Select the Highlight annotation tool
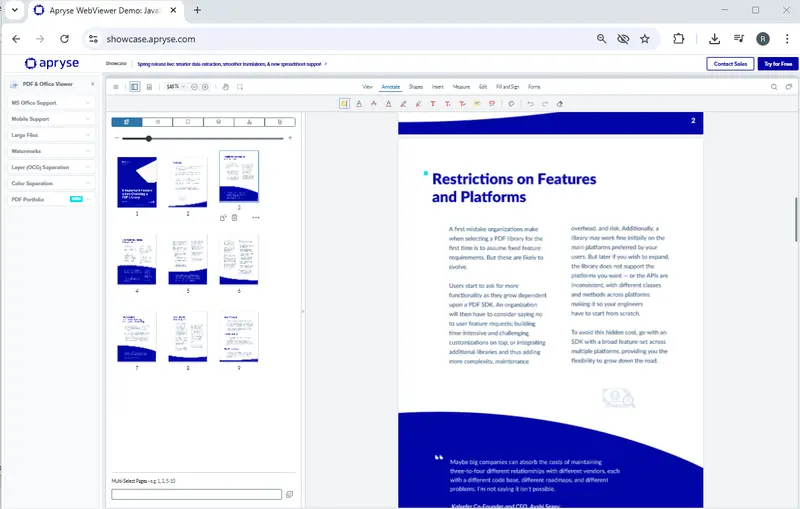The image size is (800, 509). pyautogui.click(x=344, y=104)
